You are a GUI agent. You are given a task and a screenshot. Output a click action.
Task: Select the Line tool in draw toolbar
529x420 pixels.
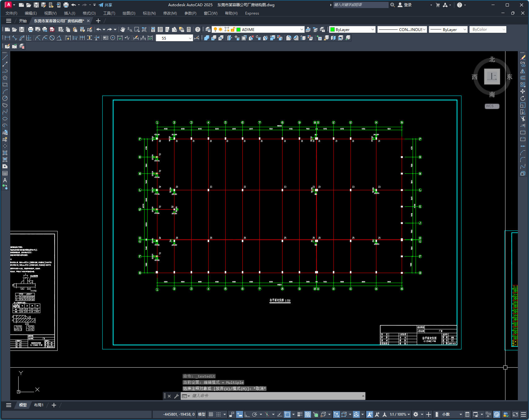[x=5, y=57]
